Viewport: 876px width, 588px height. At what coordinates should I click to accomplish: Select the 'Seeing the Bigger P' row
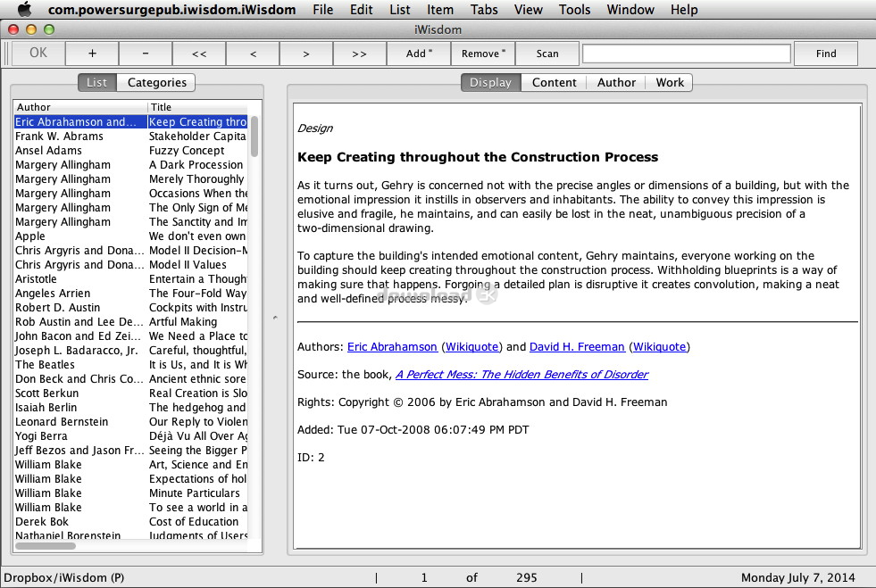[130, 451]
